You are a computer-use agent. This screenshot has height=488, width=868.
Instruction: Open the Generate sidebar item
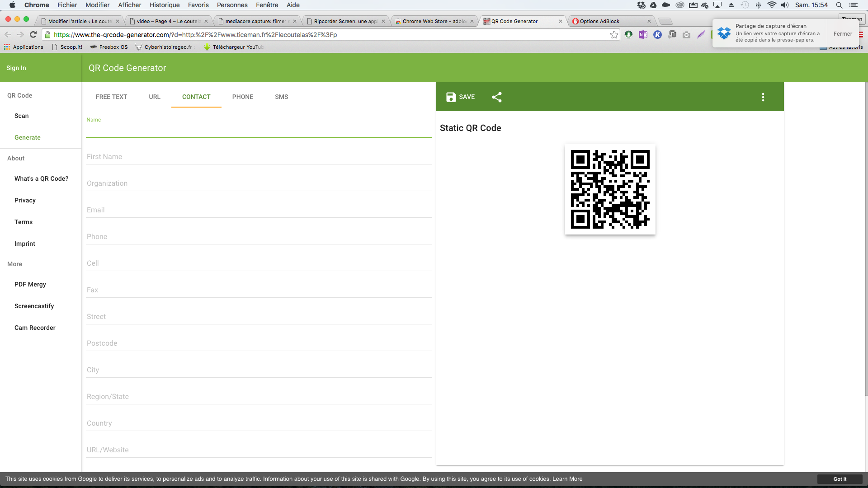[x=28, y=137]
